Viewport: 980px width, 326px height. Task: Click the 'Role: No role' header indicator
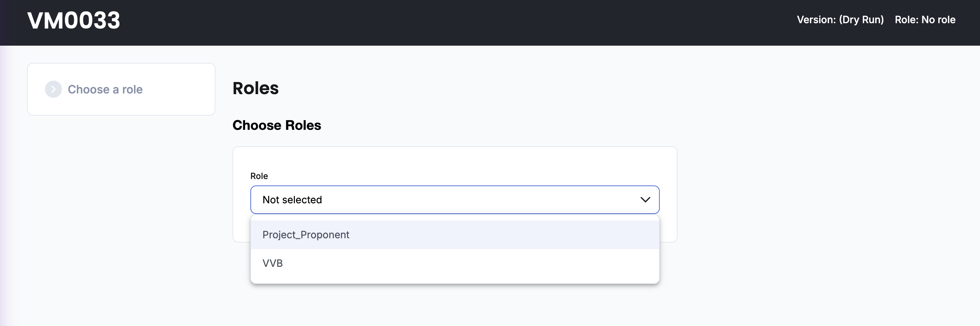(x=924, y=20)
